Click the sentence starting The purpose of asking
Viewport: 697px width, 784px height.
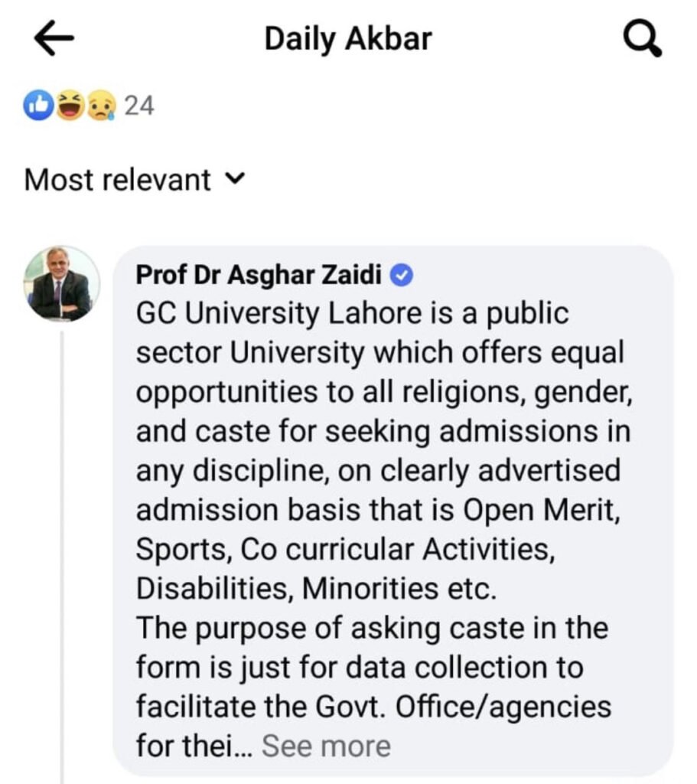point(372,629)
